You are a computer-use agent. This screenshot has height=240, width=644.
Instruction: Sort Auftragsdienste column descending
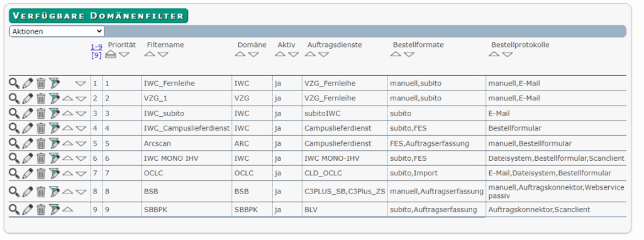pos(324,55)
